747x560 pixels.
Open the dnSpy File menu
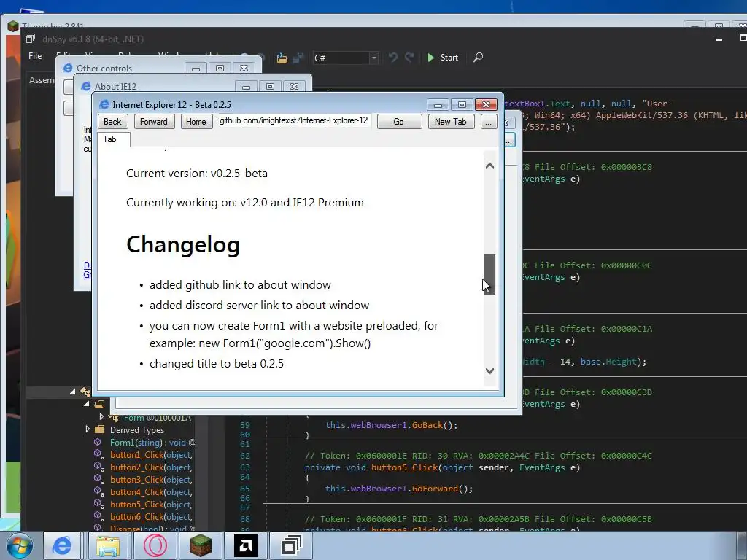pyautogui.click(x=35, y=56)
